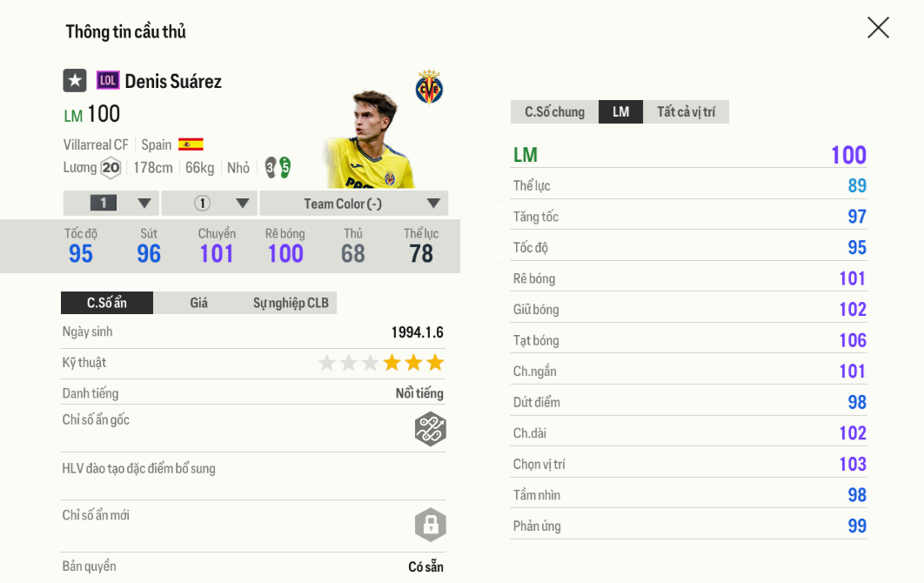
Task: Click the Villarreal club crest
Action: [x=429, y=87]
